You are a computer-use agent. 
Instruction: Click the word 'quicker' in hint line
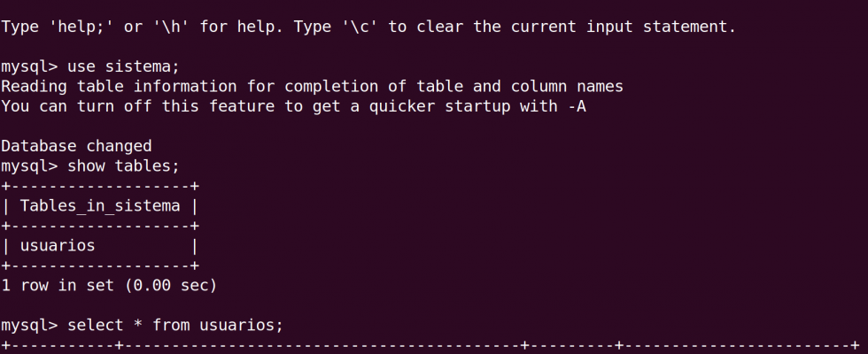tap(402, 106)
